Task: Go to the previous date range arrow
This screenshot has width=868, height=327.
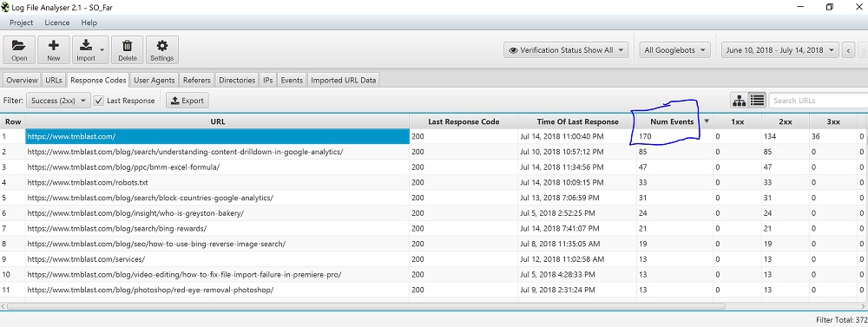Action: point(849,50)
